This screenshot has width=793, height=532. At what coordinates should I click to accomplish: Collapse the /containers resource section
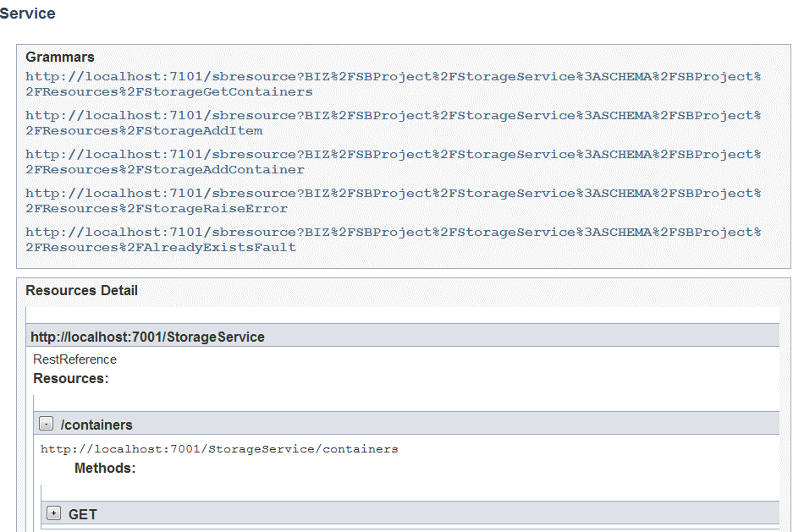pyautogui.click(x=46, y=424)
